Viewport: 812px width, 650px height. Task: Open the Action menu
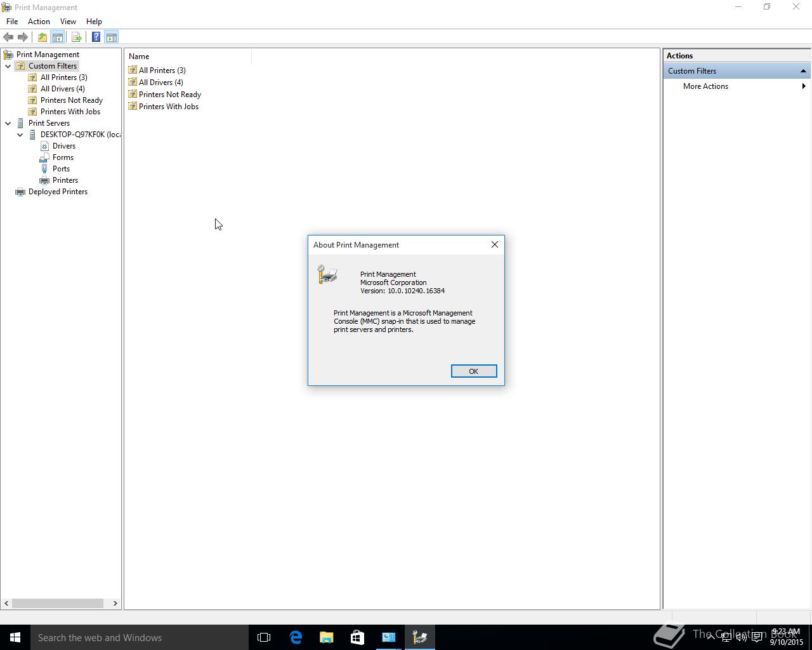point(39,22)
